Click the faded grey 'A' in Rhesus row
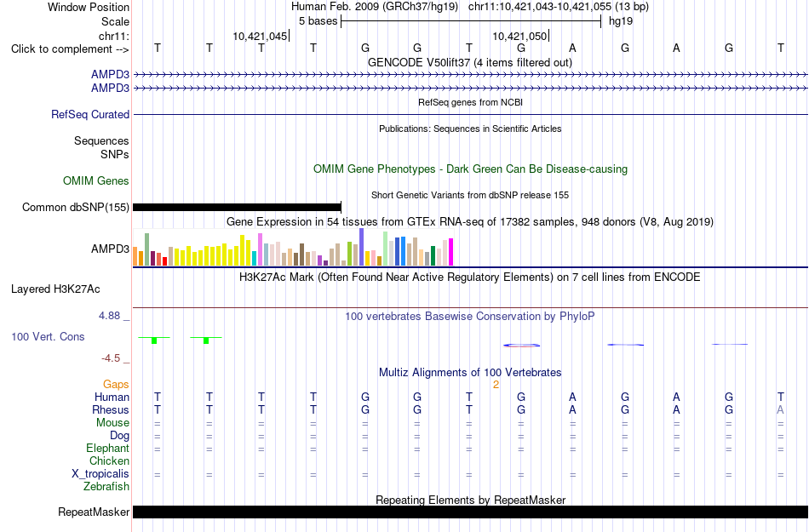The height and width of the screenshot is (532, 809). [780, 409]
